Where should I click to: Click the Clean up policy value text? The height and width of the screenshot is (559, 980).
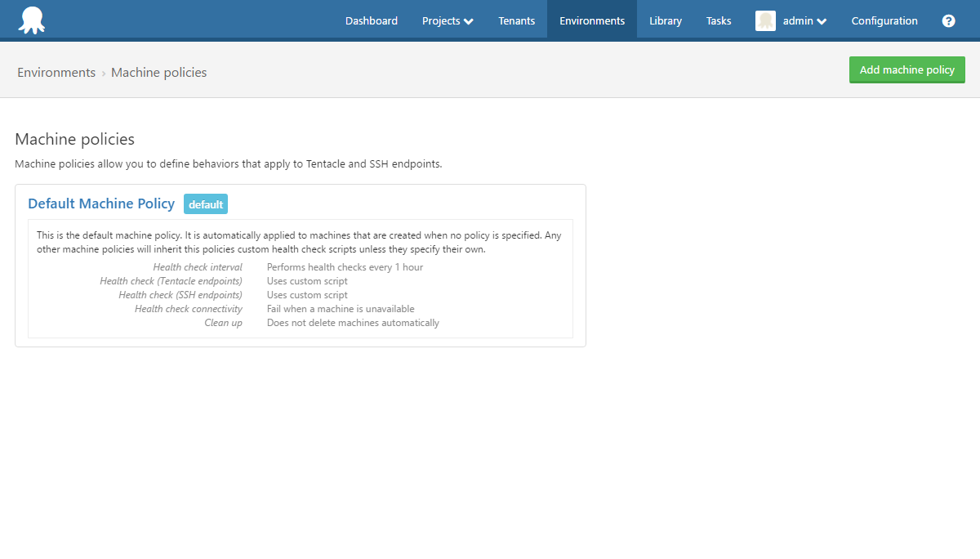(353, 322)
